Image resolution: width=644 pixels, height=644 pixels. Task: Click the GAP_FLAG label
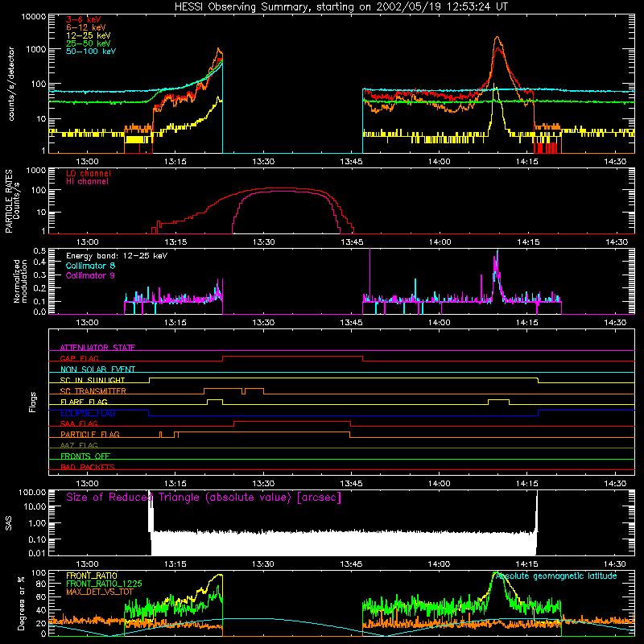point(79,358)
